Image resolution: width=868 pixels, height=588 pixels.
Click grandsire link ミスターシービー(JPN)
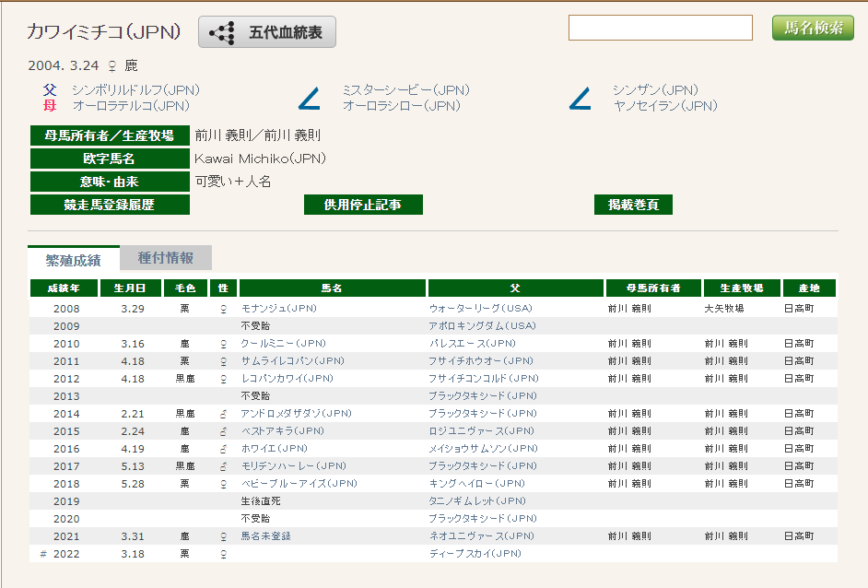[x=405, y=90]
